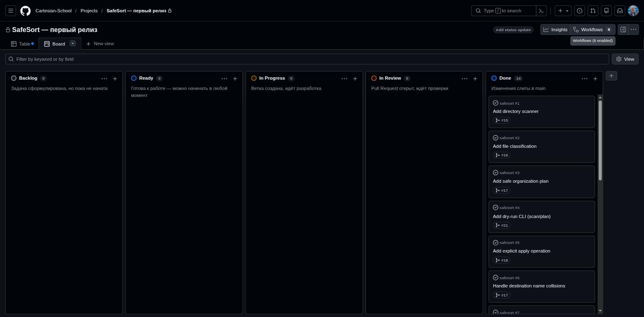This screenshot has width=644, height=317.
Task: Open the user avatar menu
Action: 633,11
